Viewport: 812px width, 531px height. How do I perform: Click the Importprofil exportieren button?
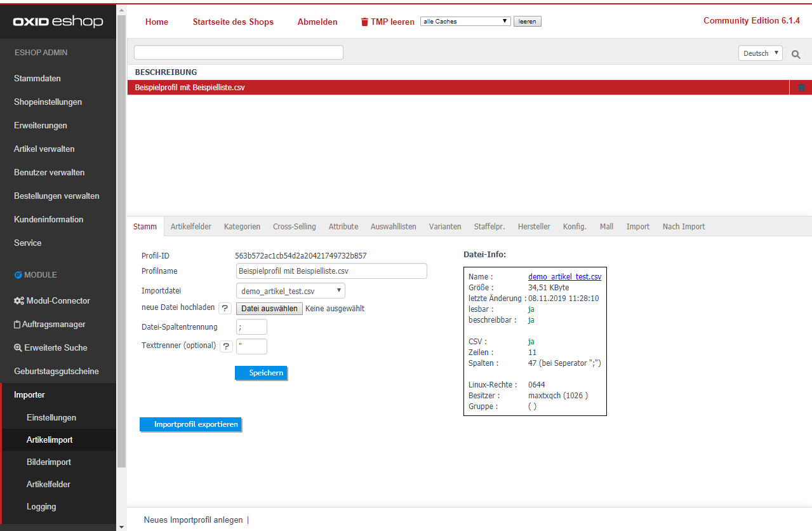(x=190, y=424)
